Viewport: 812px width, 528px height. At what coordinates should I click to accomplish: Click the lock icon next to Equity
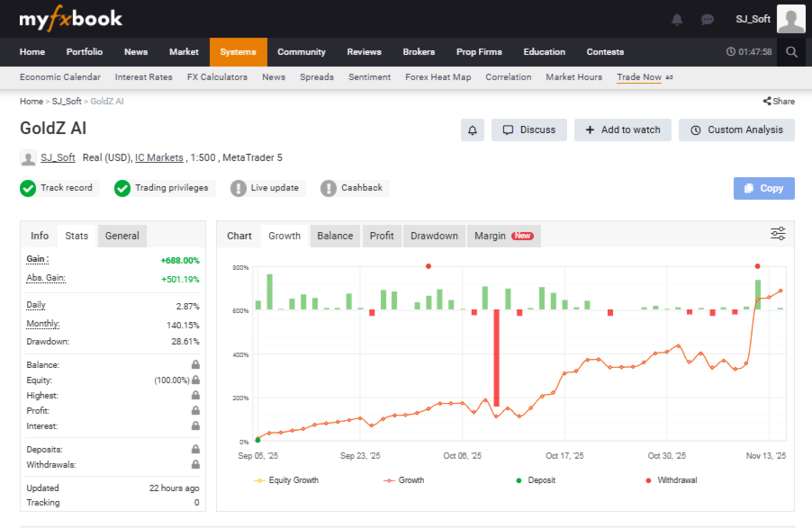click(195, 380)
